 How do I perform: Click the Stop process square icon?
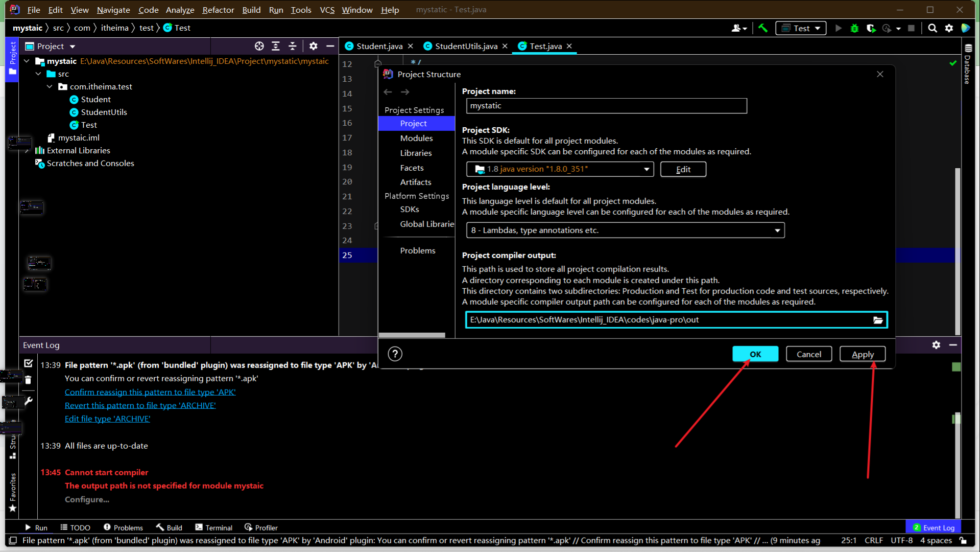click(x=911, y=28)
